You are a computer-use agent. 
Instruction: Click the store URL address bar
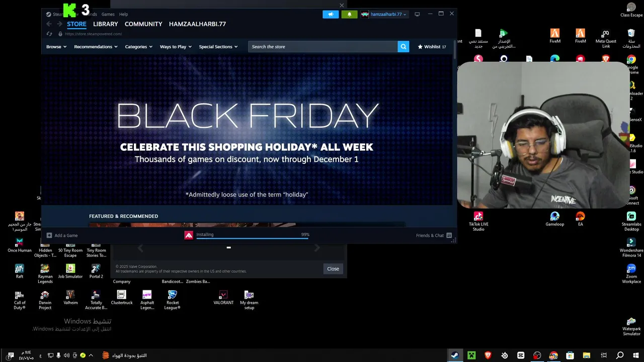coord(94,34)
